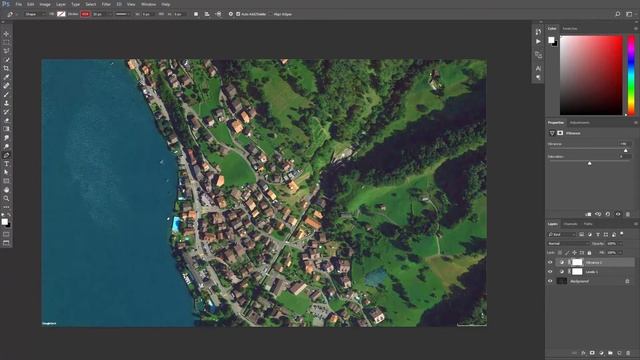Select the Healing Brush tool
This screenshot has width=640, height=360.
[x=6, y=86]
